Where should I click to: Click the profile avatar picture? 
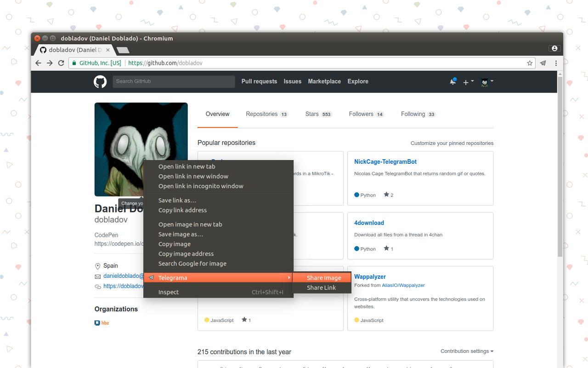141,149
